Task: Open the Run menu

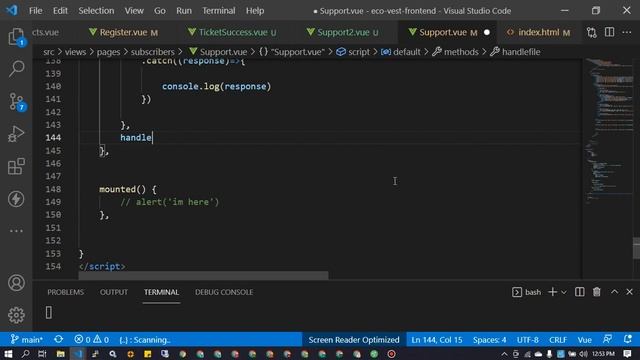Action: [184, 11]
